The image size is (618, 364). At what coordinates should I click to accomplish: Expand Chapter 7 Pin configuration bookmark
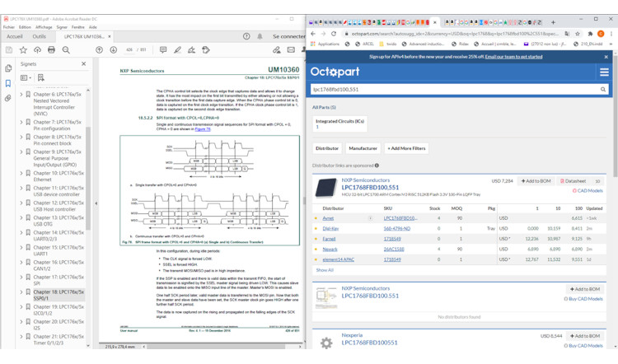click(x=21, y=122)
